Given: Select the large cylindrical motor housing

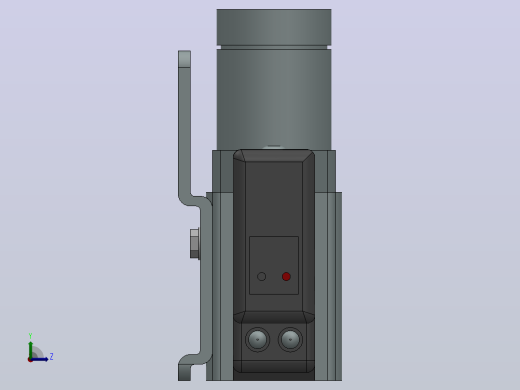Looking at the screenshot, I should pos(274,79).
